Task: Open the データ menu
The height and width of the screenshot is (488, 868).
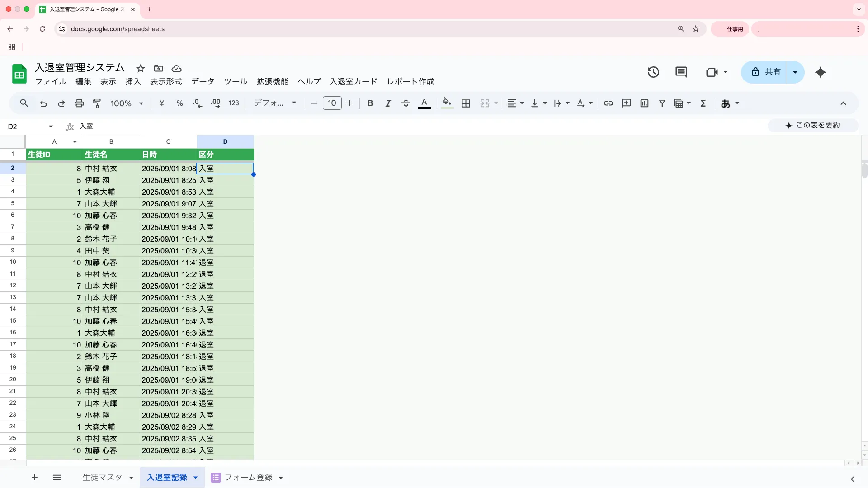Action: (203, 82)
